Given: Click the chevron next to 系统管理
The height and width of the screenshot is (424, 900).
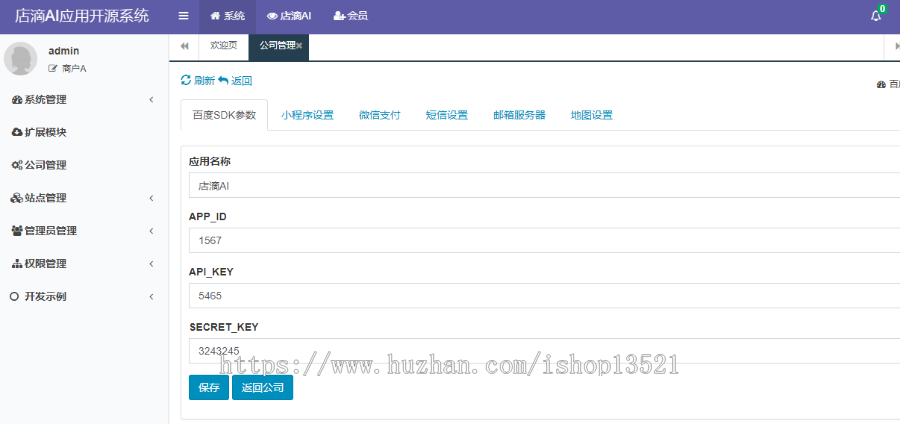Looking at the screenshot, I should point(152,100).
